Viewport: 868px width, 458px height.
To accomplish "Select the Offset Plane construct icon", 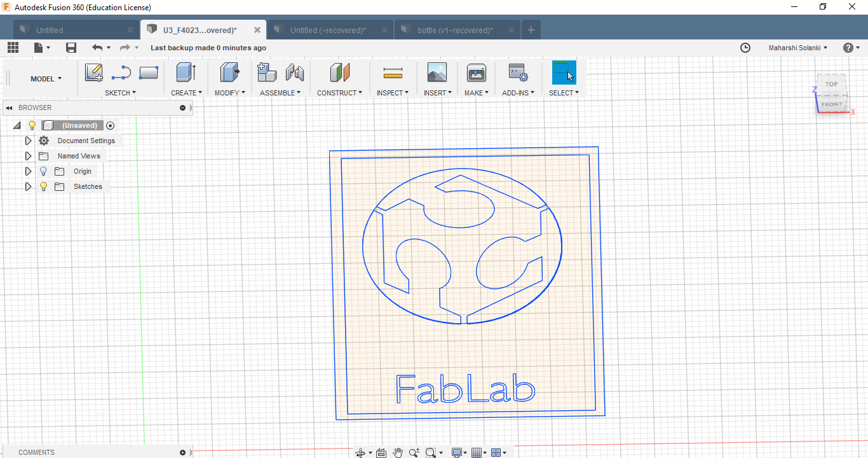I will click(340, 73).
